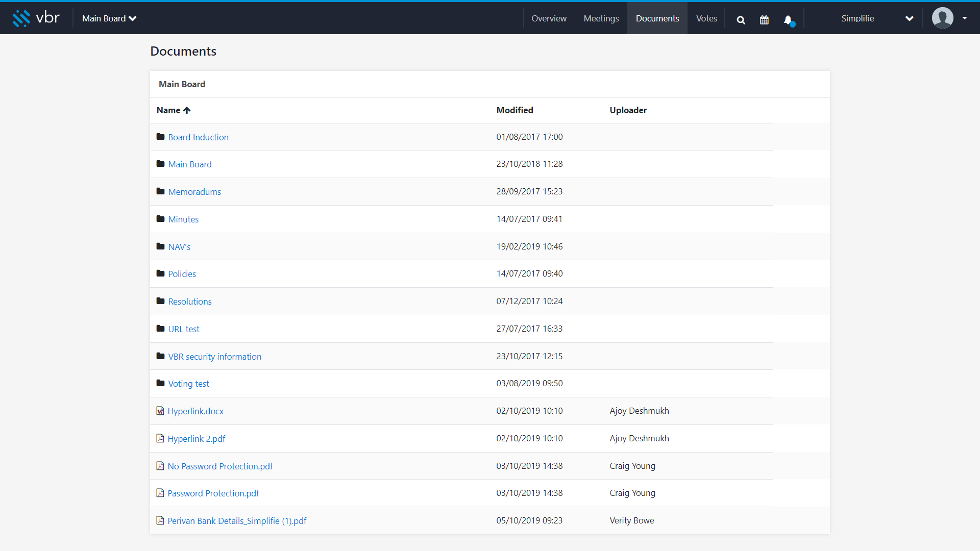Open the calendar icon in navbar

(764, 20)
